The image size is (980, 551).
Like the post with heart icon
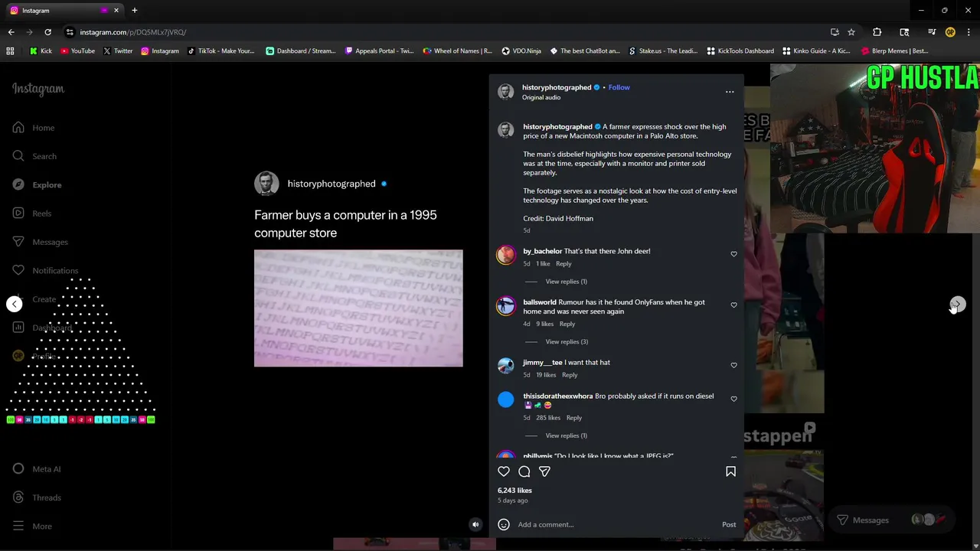pos(504,471)
